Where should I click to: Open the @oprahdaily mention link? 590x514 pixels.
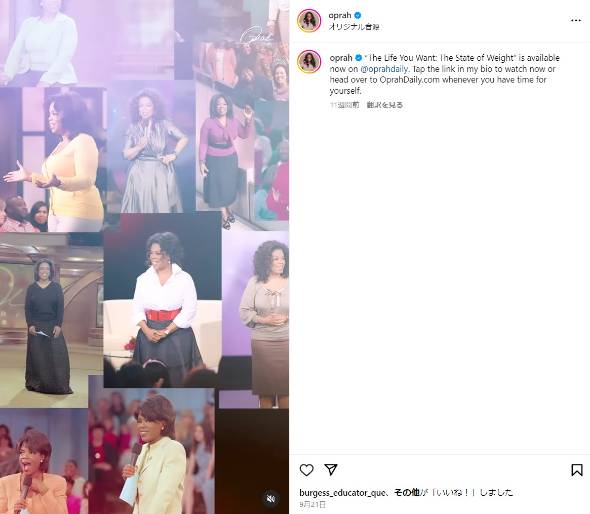pos(384,69)
